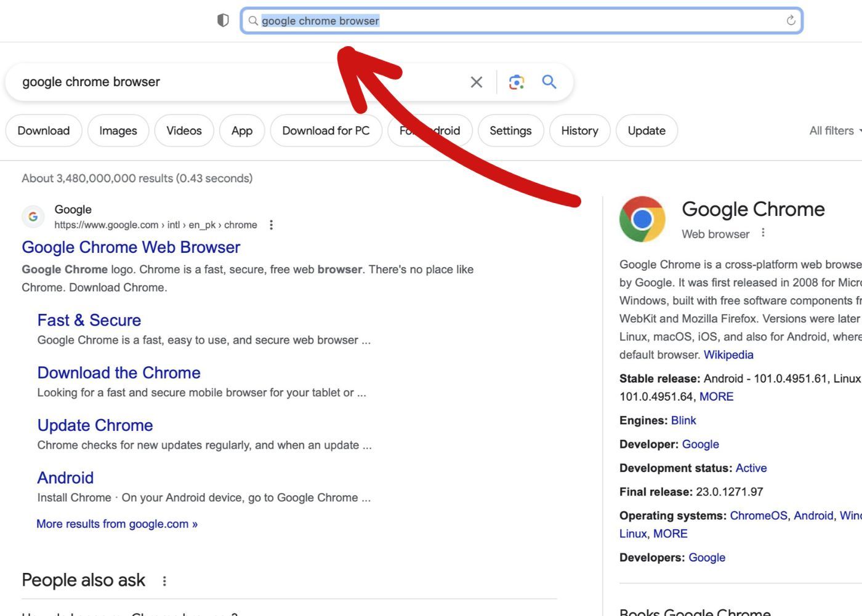Open options for the Google Chrome knowledge panel
The height and width of the screenshot is (616, 862).
[x=763, y=233]
